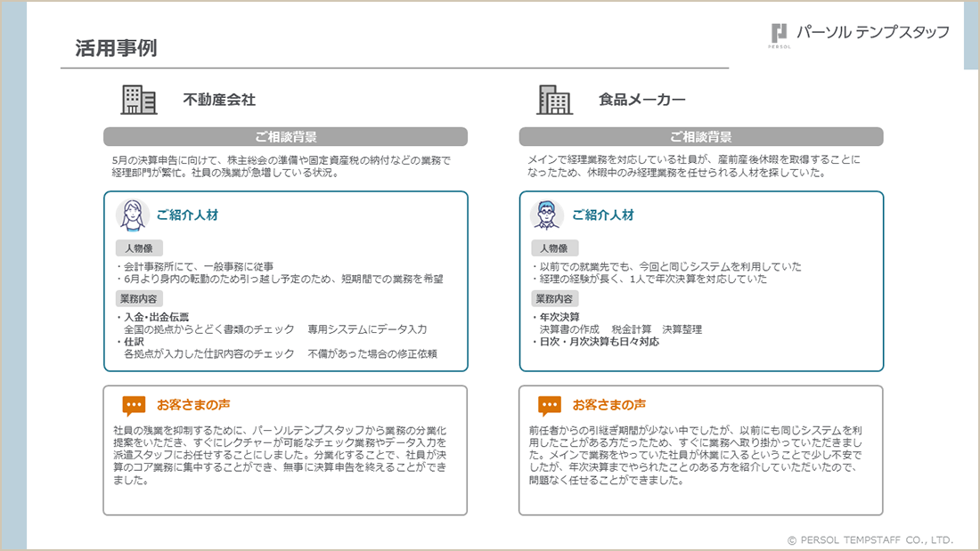Click the line starting 経理の経験が長く

(649, 279)
